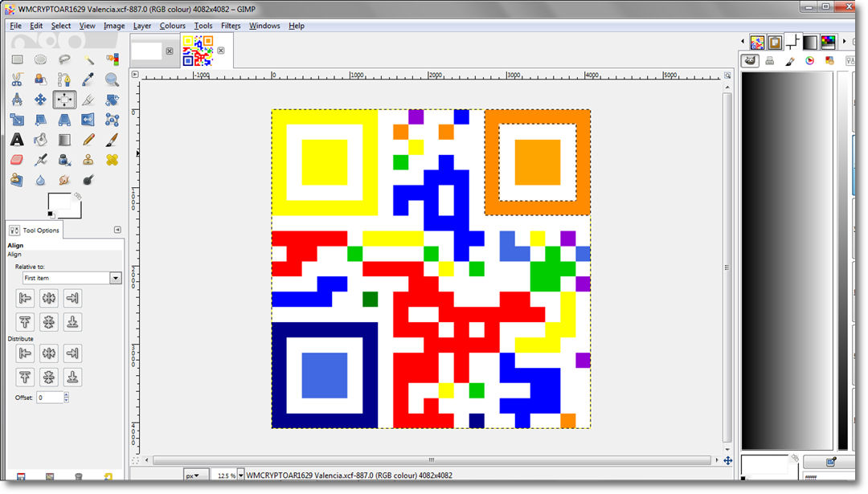
Task: Switch colour selector to watercolour brush mode
Action: click(x=790, y=61)
